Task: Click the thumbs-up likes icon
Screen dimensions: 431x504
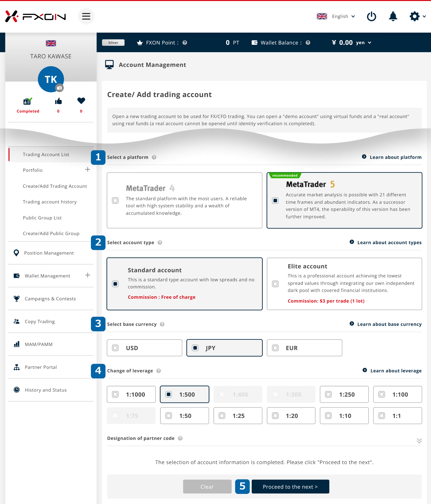Action: tap(58, 101)
